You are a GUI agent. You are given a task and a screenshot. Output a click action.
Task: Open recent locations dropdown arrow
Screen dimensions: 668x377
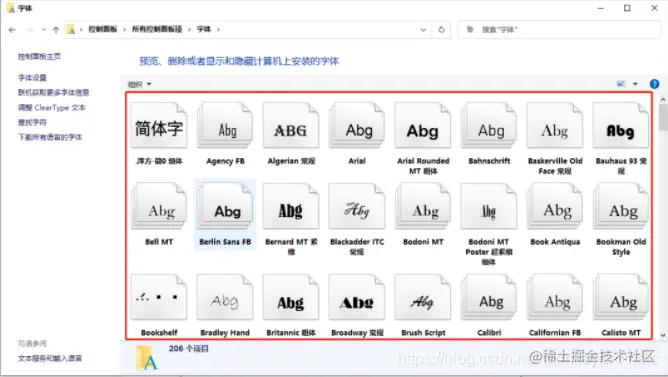[x=43, y=30]
